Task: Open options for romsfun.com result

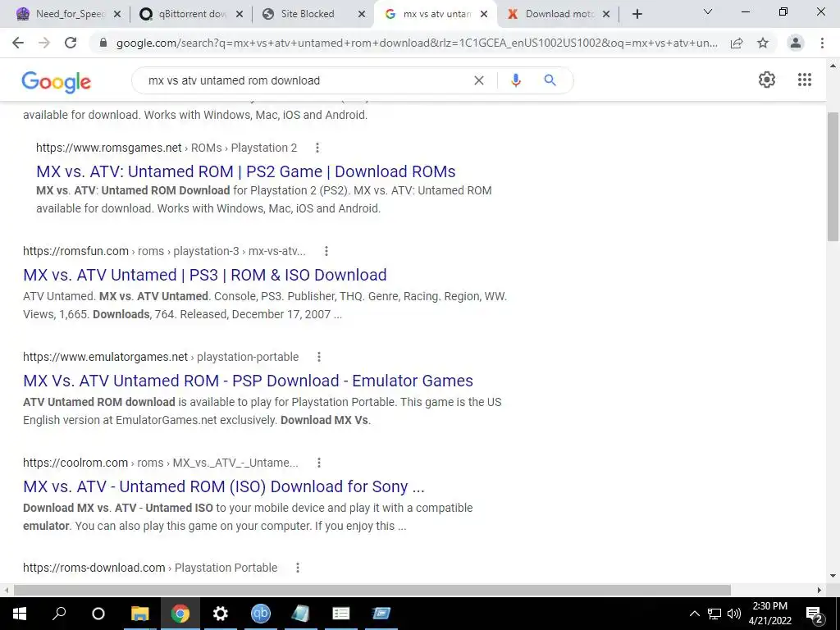Action: [326, 251]
